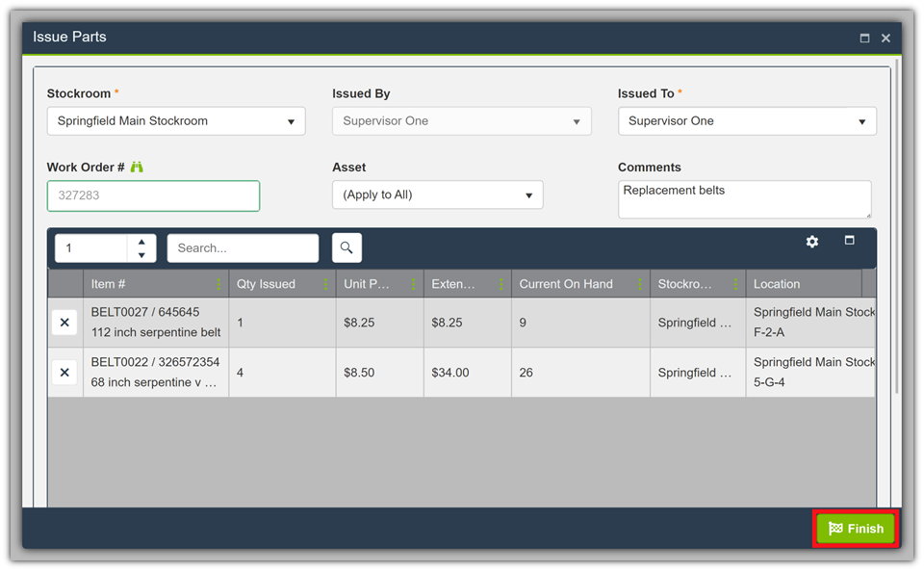
Task: Click the Finish button
Action: tap(856, 529)
